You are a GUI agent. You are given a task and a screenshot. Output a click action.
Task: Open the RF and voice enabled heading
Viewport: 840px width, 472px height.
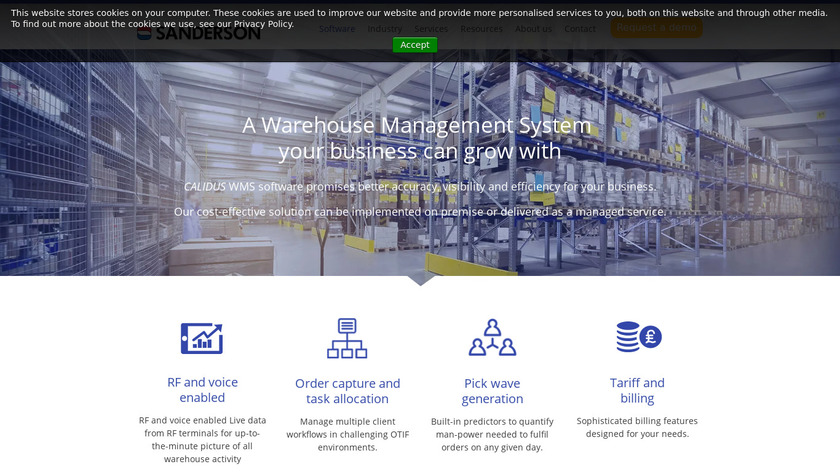202,390
